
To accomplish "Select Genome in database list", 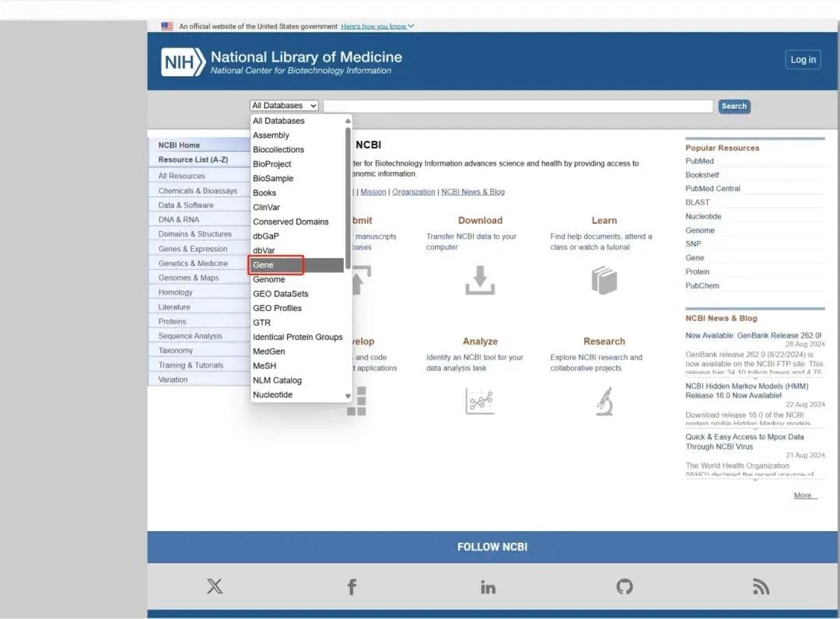I will 297,279.
